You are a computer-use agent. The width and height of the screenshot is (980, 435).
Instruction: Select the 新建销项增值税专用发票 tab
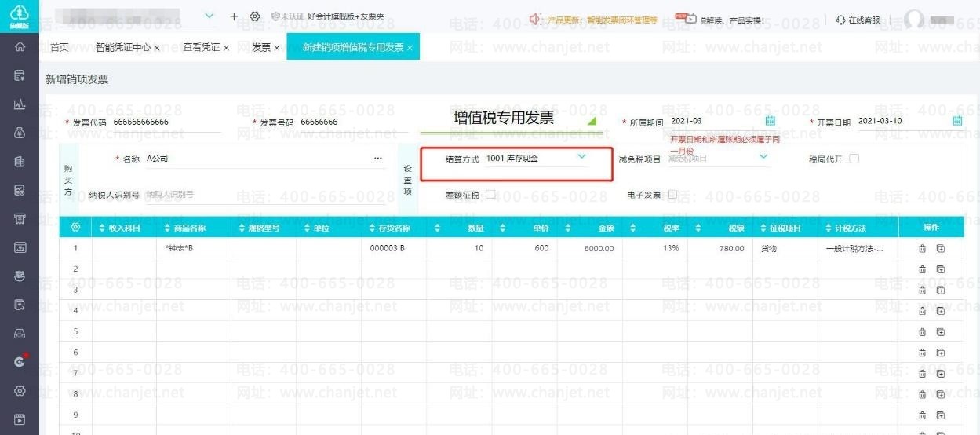coord(353,47)
